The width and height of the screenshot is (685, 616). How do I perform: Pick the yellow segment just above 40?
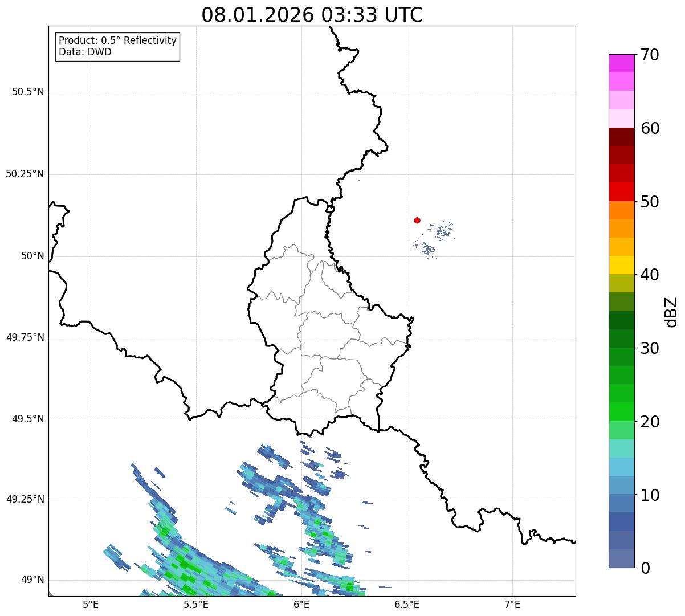tap(621, 265)
